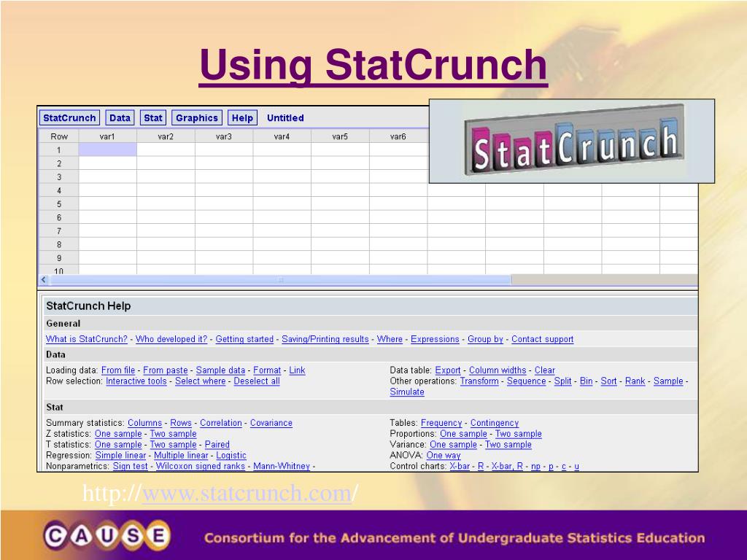Click the highlighted var1 cell in row 1

coord(108,149)
